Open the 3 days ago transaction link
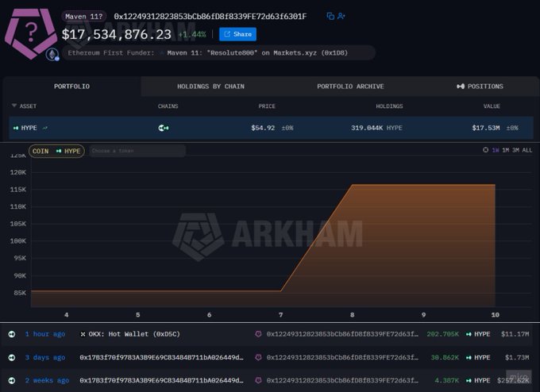Screen dimensions: 540x392 tap(44, 358)
